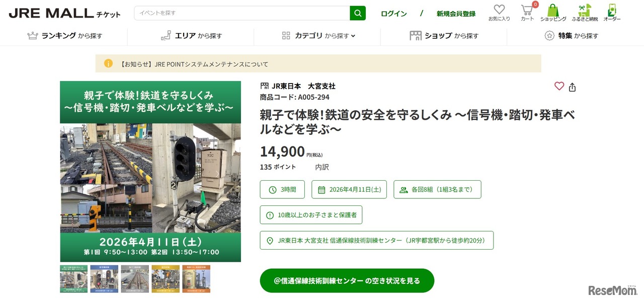Click the orange info icon in the notice banner
The height and width of the screenshot is (302, 644).
tap(109, 64)
